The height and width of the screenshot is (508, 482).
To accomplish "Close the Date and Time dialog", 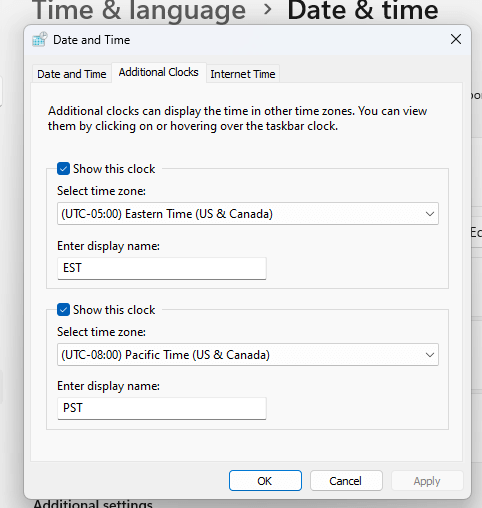I will 456,39.
